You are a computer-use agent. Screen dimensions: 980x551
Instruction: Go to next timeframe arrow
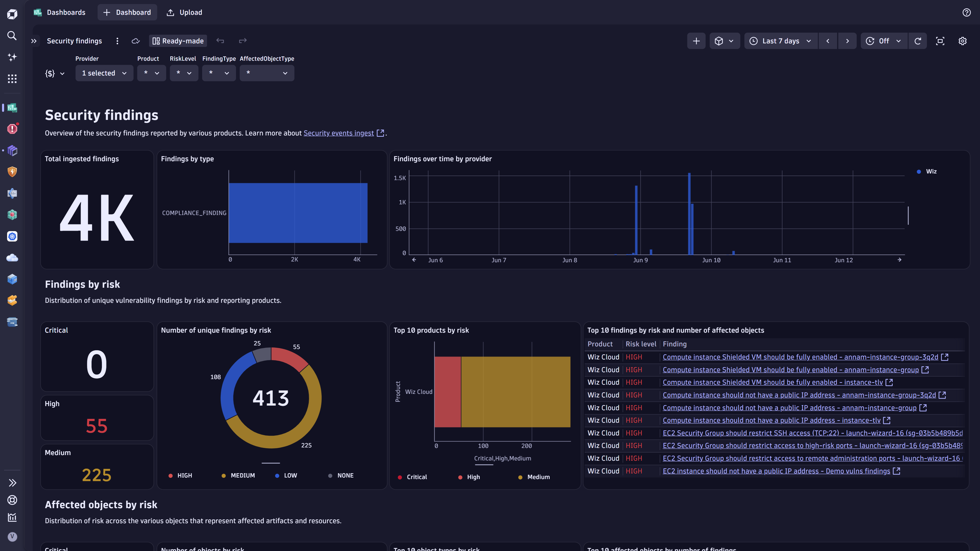pyautogui.click(x=847, y=41)
